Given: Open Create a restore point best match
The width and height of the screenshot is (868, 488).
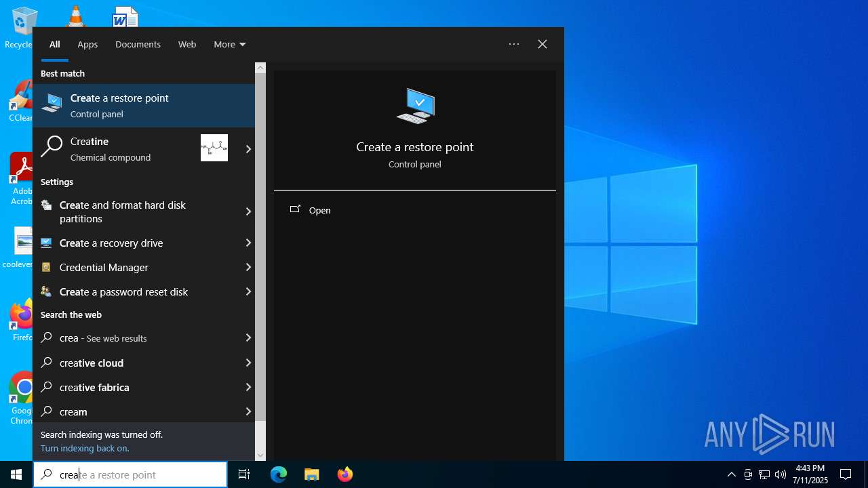Looking at the screenshot, I should (x=144, y=106).
